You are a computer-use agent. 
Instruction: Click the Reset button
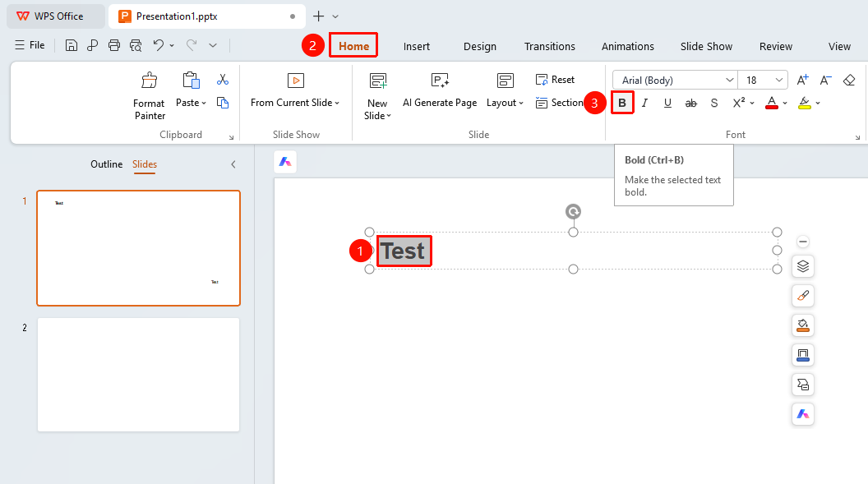pyautogui.click(x=555, y=80)
